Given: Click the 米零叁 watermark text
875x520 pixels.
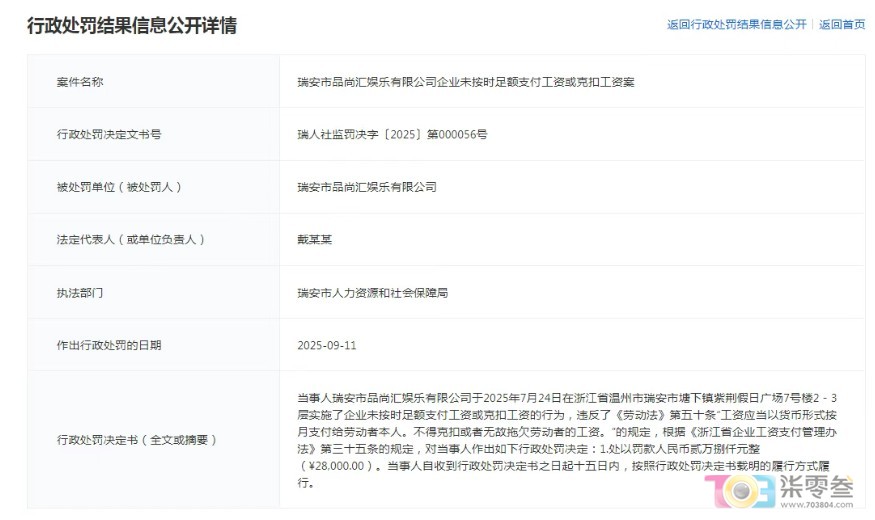Looking at the screenshot, I should tap(816, 487).
